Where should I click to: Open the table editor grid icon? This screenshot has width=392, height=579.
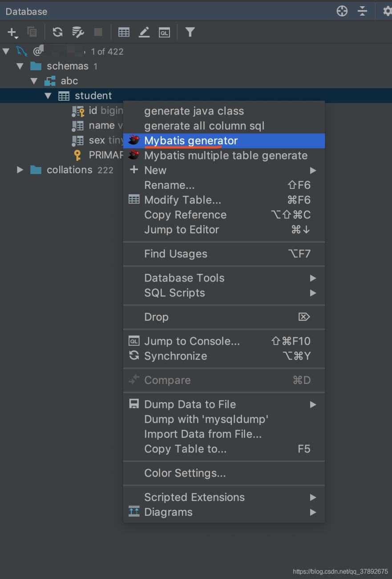tap(124, 32)
